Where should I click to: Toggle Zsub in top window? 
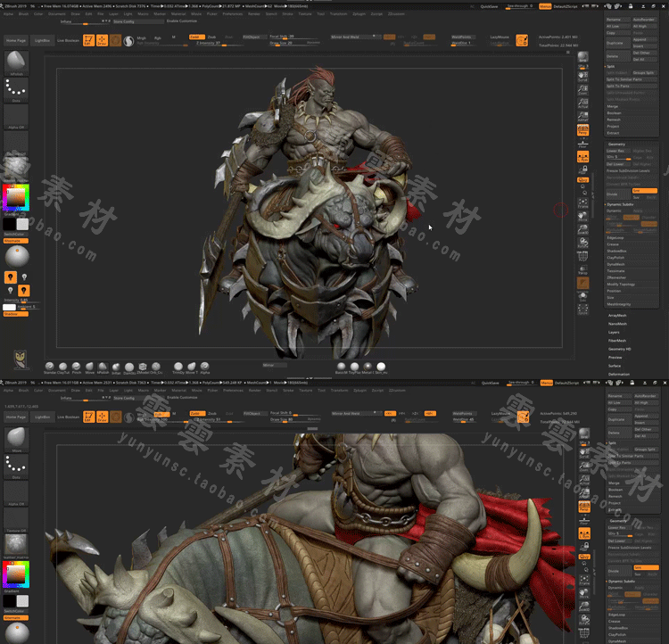(212, 37)
